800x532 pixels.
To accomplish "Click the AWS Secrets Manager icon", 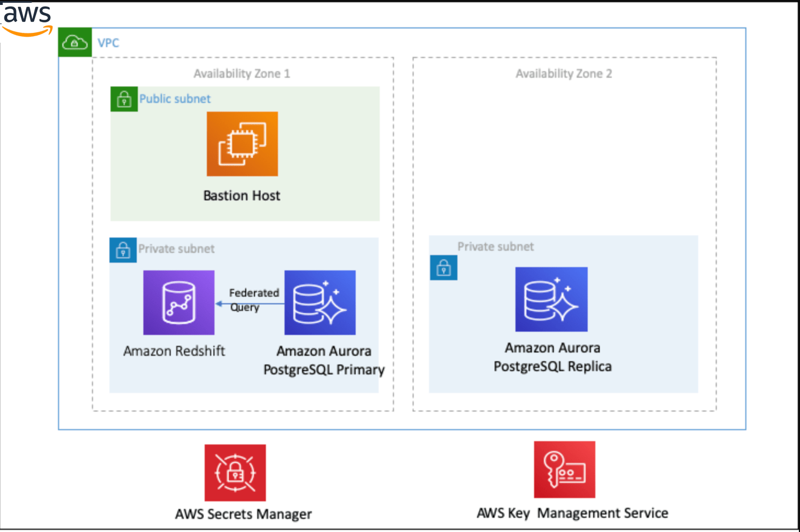I will (235, 472).
